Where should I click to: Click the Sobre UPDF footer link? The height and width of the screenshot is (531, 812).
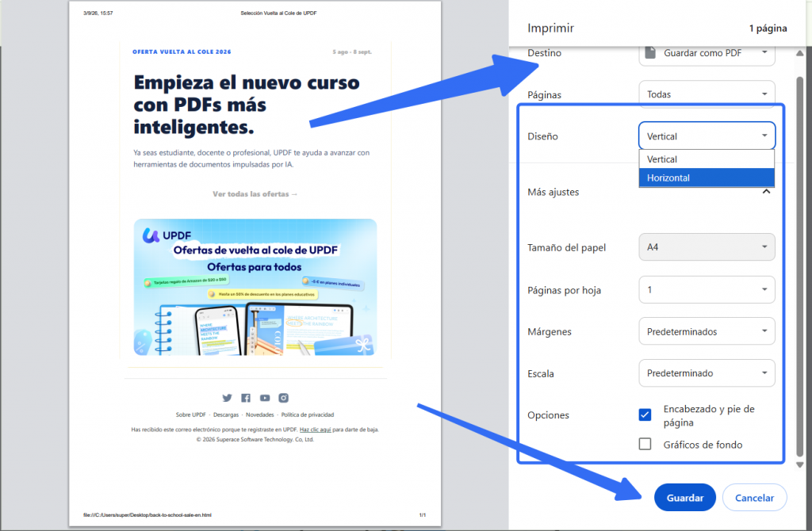pos(190,415)
